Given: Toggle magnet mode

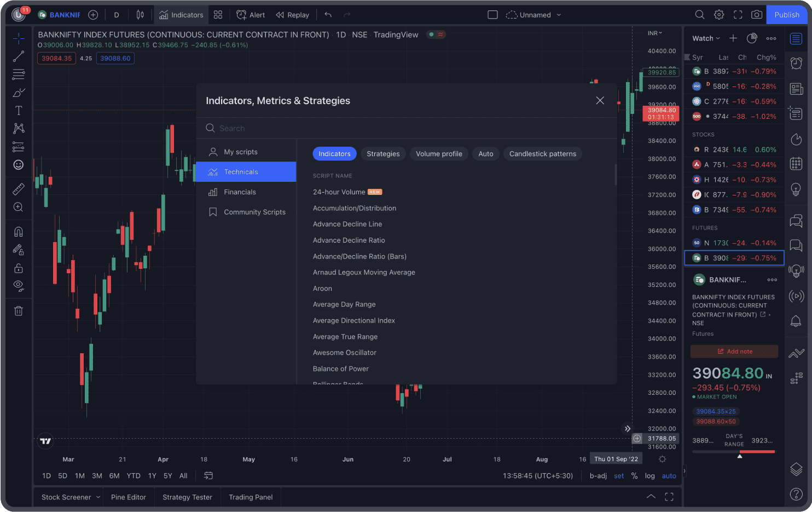Looking at the screenshot, I should coord(19,232).
